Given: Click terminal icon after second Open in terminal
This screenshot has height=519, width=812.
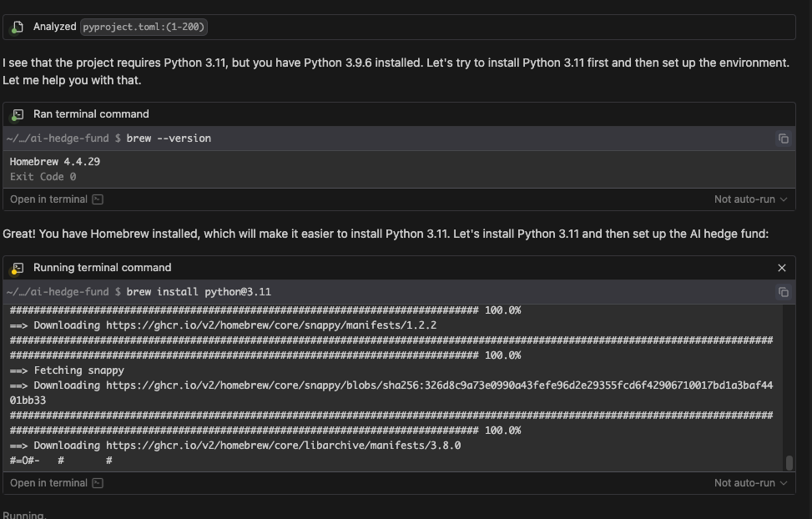Looking at the screenshot, I should coord(98,483).
